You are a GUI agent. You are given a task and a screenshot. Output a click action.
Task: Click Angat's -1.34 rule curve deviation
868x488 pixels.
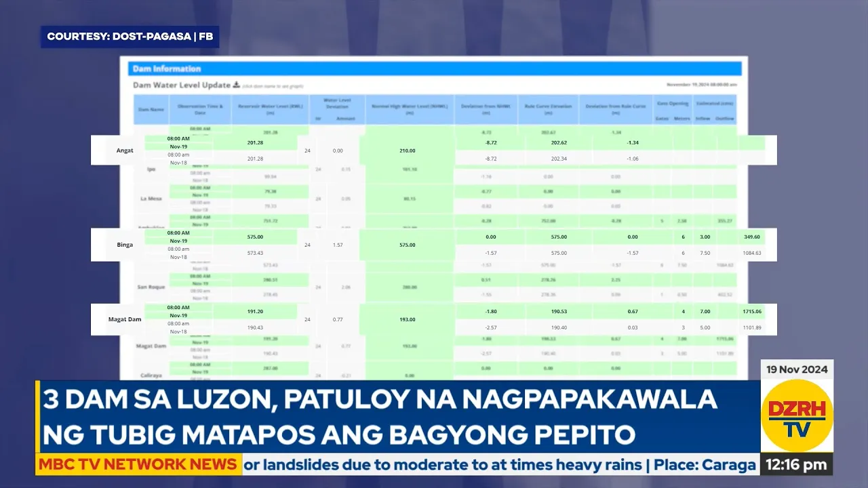point(633,143)
